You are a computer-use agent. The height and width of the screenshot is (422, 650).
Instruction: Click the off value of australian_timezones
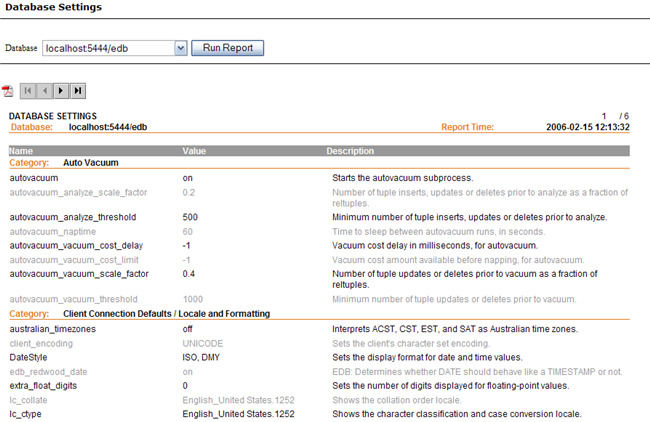click(x=187, y=329)
